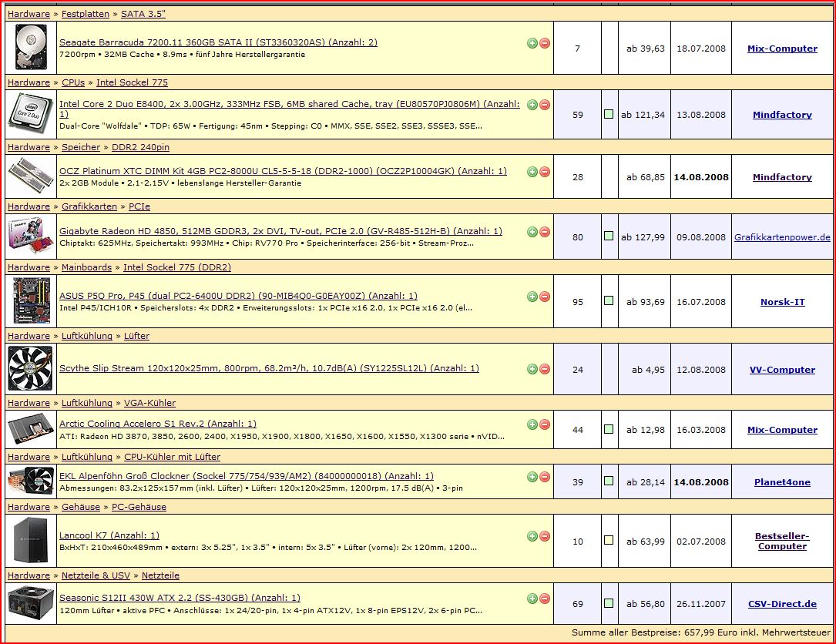Click minus icon for Gigabyte Radeon HD 4850
The width and height of the screenshot is (836, 644).
coord(544,231)
